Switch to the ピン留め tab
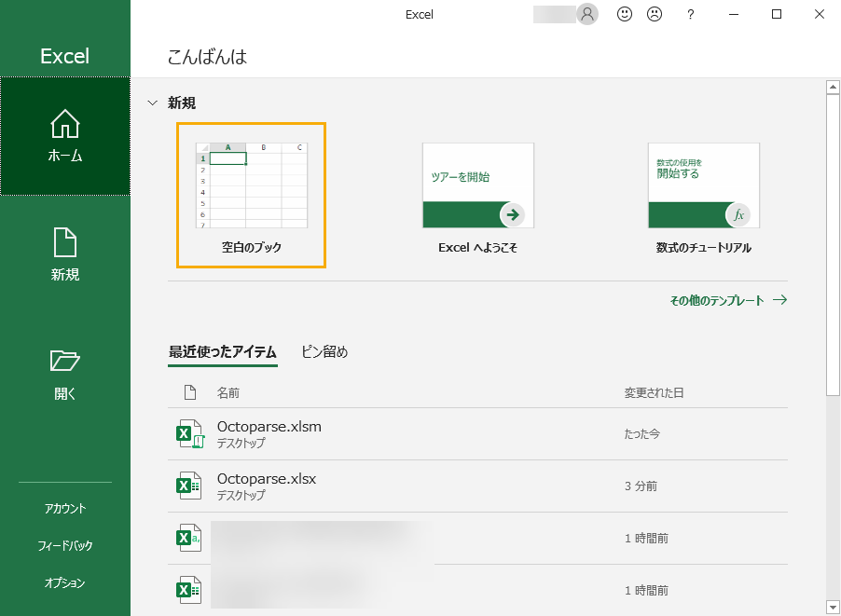The height and width of the screenshot is (616, 841). pyautogui.click(x=324, y=352)
